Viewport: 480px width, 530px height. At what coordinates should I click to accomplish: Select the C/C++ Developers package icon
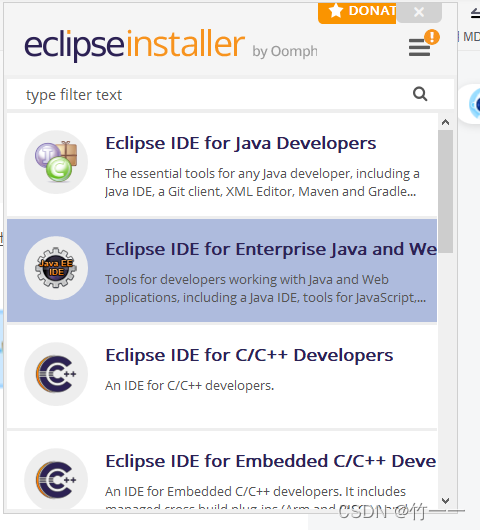(56, 374)
